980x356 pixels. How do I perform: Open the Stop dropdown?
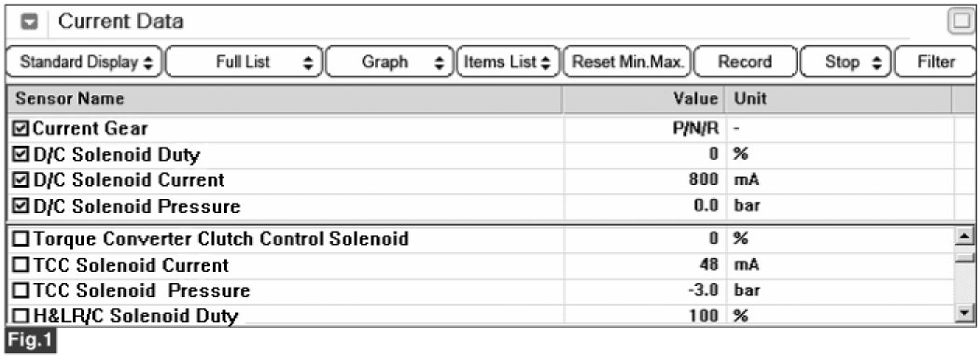pos(846,62)
